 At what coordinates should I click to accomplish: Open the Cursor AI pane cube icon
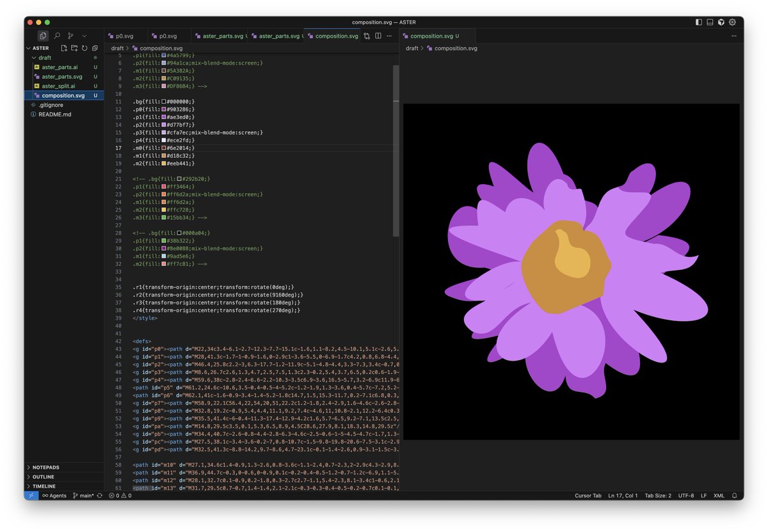(721, 22)
